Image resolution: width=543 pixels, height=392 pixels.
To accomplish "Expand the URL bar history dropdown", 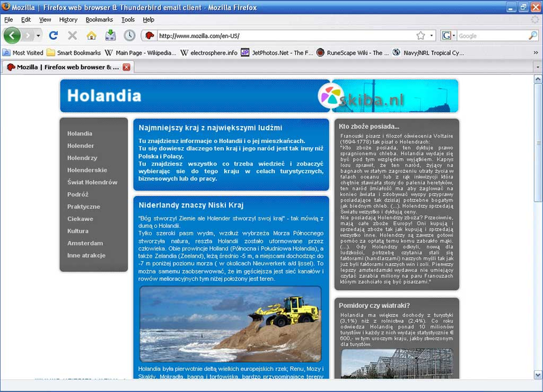I will (x=432, y=35).
